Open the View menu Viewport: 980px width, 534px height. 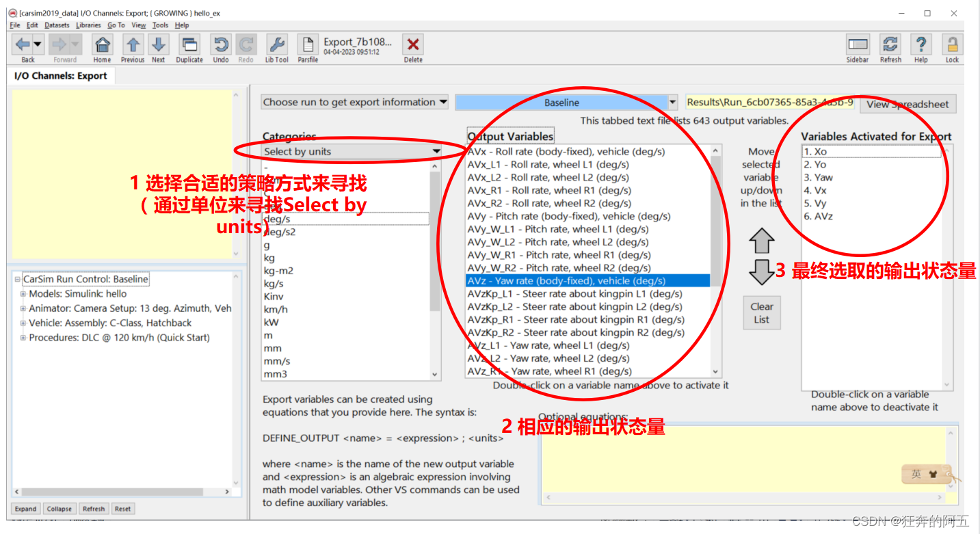click(139, 25)
